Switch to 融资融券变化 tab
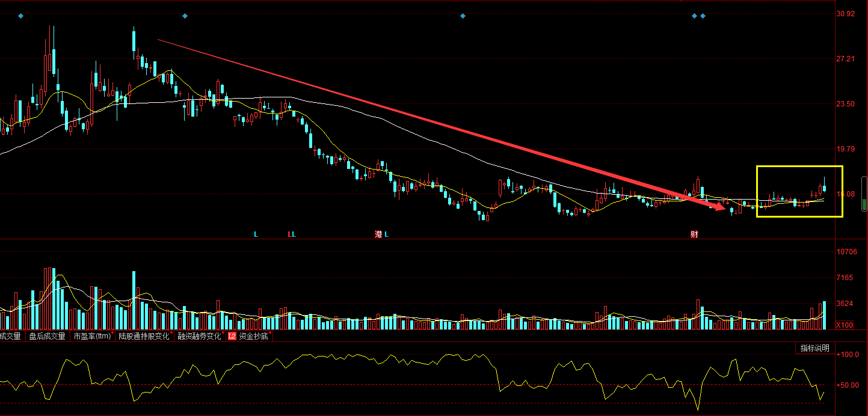868x416 pixels. coord(199,337)
